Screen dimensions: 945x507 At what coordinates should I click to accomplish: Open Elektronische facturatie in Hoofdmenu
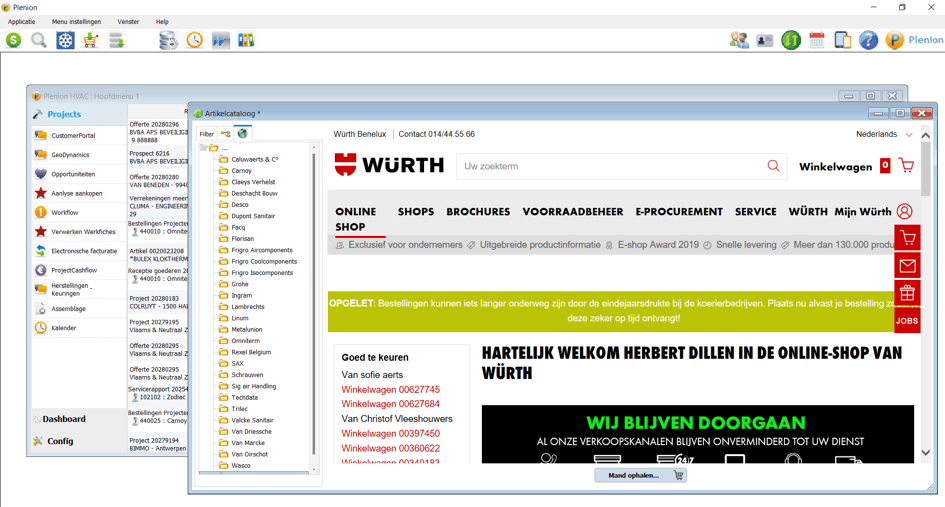pyautogui.click(x=78, y=251)
